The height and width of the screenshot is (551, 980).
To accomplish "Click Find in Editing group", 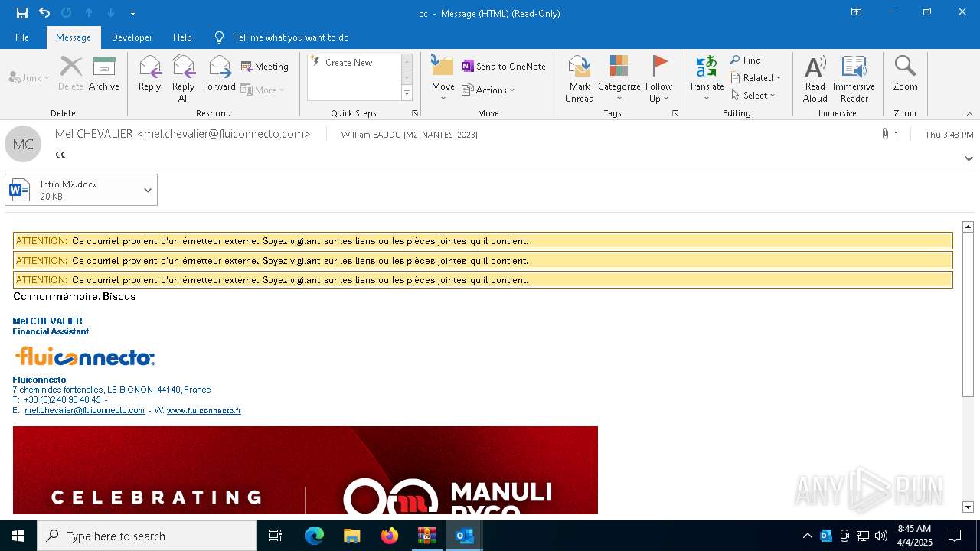I will coord(746,60).
